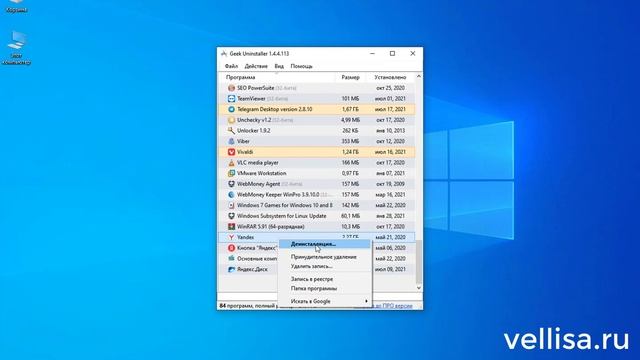Viewport: 640px width, 360px height.
Task: Click the "1,24 ГБ" size of Vivaldi
Action: click(350, 152)
